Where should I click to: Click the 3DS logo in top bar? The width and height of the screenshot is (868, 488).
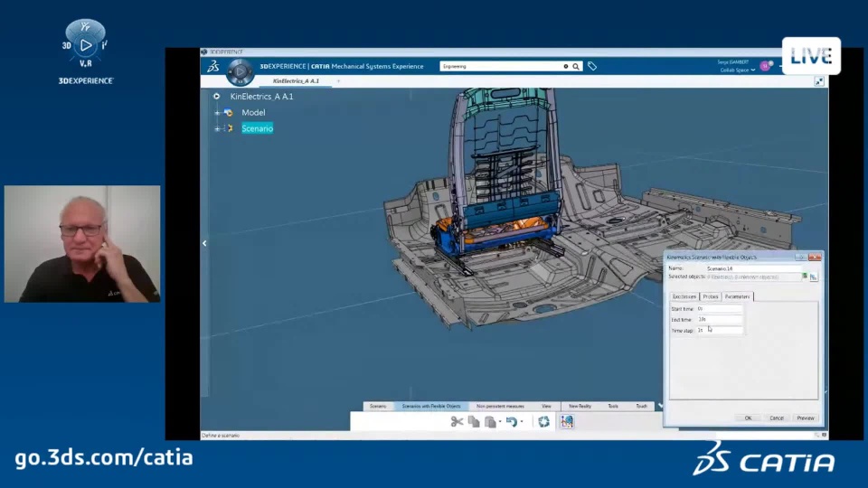tap(213, 67)
